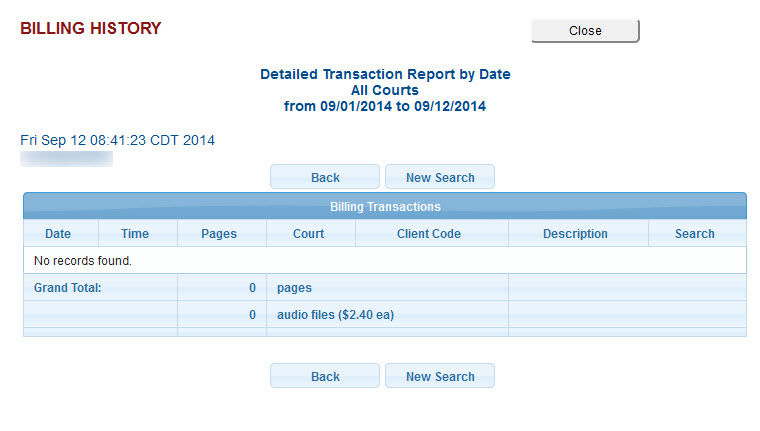
Task: Click the "No records found." row
Action: [x=83, y=261]
